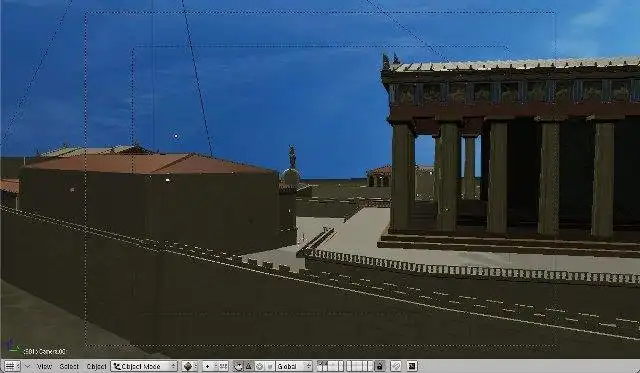Click the second layer buttons block
This screenshot has width=640, height=373.
click(359, 366)
